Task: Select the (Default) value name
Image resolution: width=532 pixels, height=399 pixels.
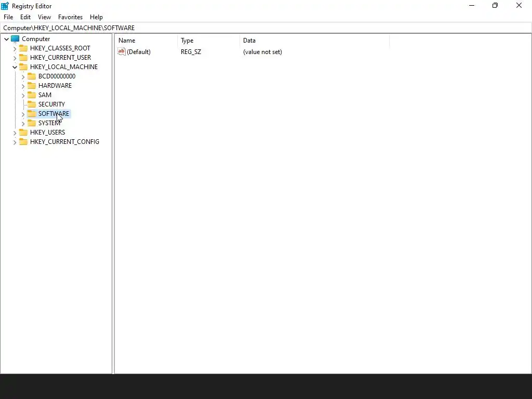Action: tap(138, 52)
